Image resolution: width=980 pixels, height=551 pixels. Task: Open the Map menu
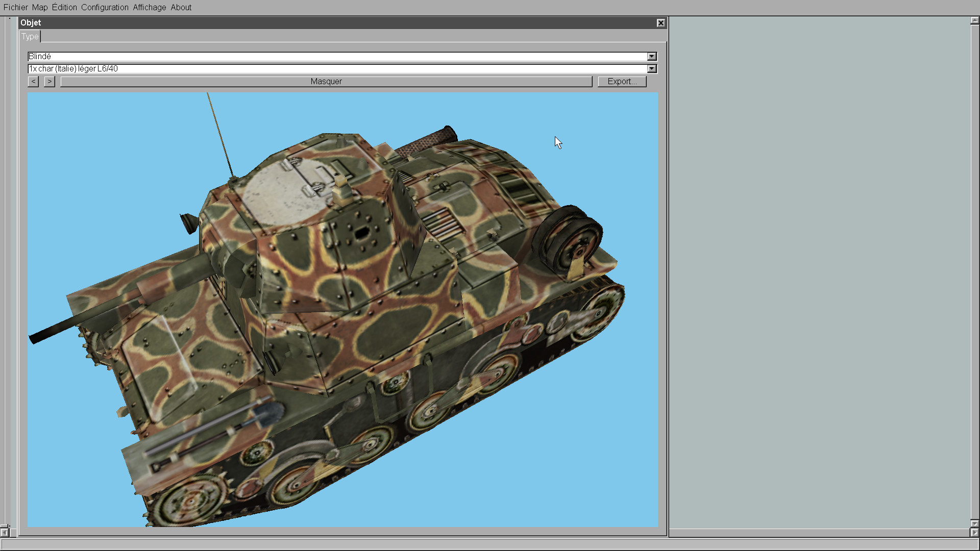point(39,7)
